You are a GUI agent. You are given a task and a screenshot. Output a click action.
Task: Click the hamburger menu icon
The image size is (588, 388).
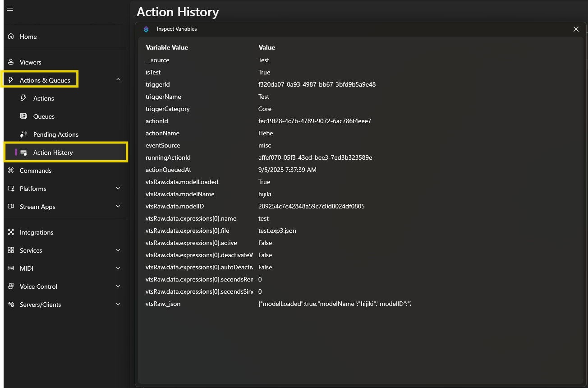pos(10,9)
